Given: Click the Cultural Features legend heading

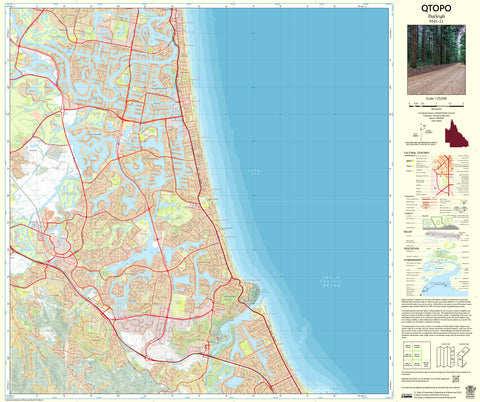Looking at the screenshot, I should (417, 153).
